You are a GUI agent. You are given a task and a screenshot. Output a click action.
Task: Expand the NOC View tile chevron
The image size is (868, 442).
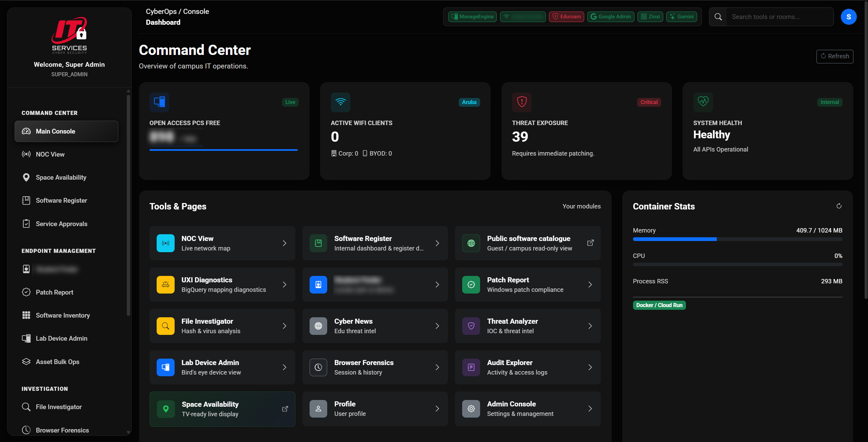284,243
